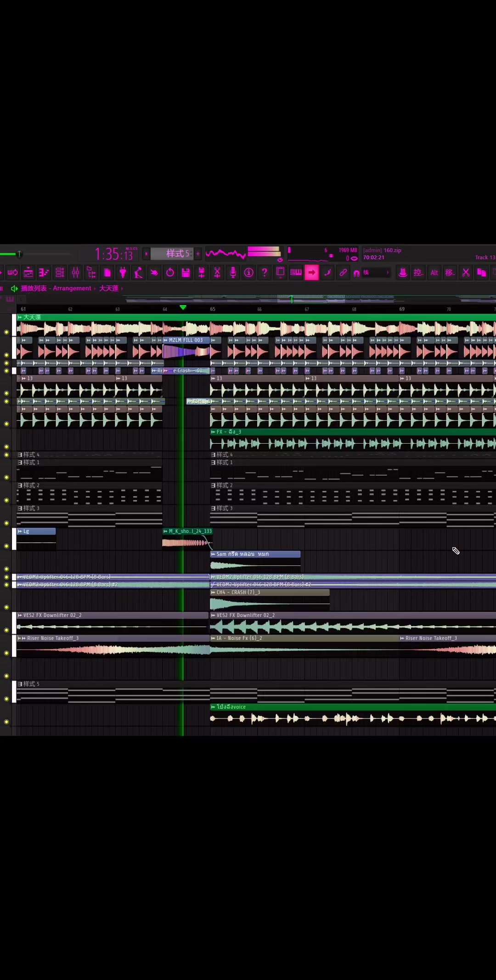Screen dimensions: 496x980
Task: Open 大天蓬 clip menu arrow
Action: (20, 317)
